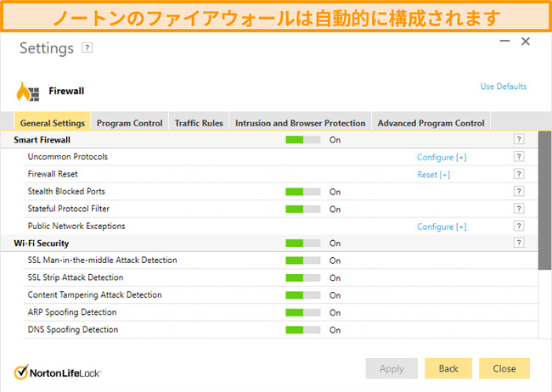This screenshot has height=392, width=552.
Task: Open help for Stealth Blocked Ports row
Action: [519, 191]
